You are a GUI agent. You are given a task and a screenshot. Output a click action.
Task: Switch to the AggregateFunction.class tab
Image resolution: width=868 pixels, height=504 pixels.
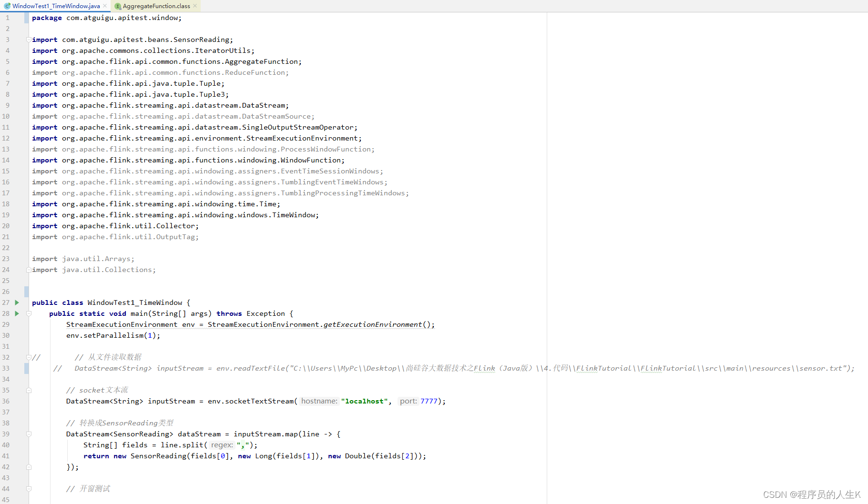pyautogui.click(x=156, y=6)
